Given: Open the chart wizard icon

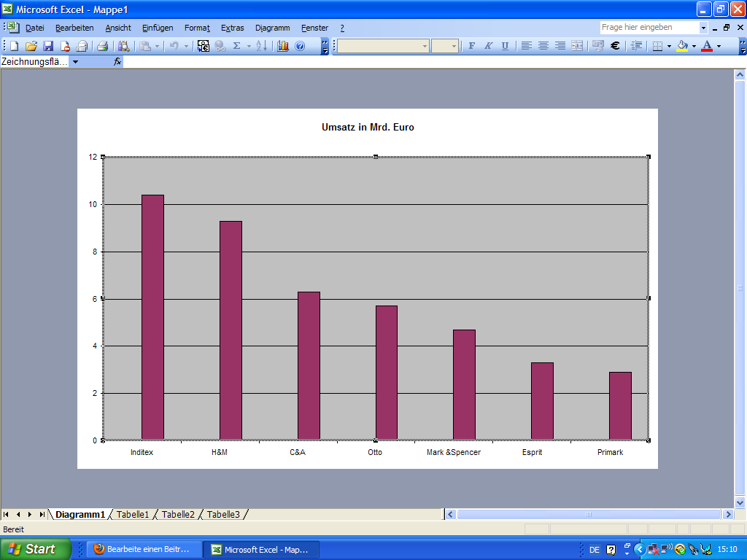Looking at the screenshot, I should pyautogui.click(x=283, y=46).
